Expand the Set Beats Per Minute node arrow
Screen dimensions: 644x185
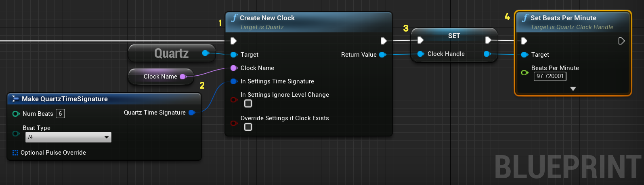(x=573, y=89)
